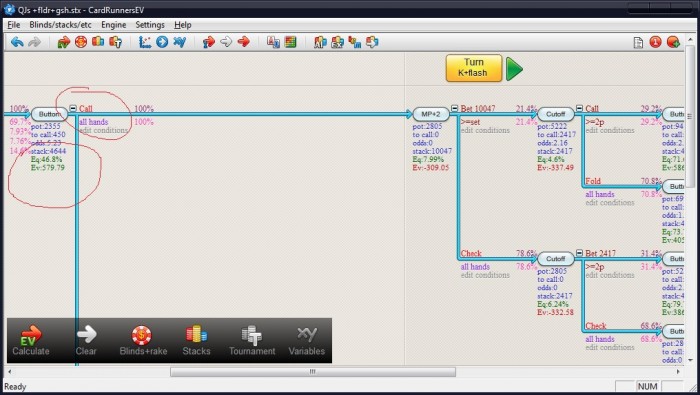Click the 'Bet 10047' action label
This screenshot has width=700, height=395.
pos(478,108)
